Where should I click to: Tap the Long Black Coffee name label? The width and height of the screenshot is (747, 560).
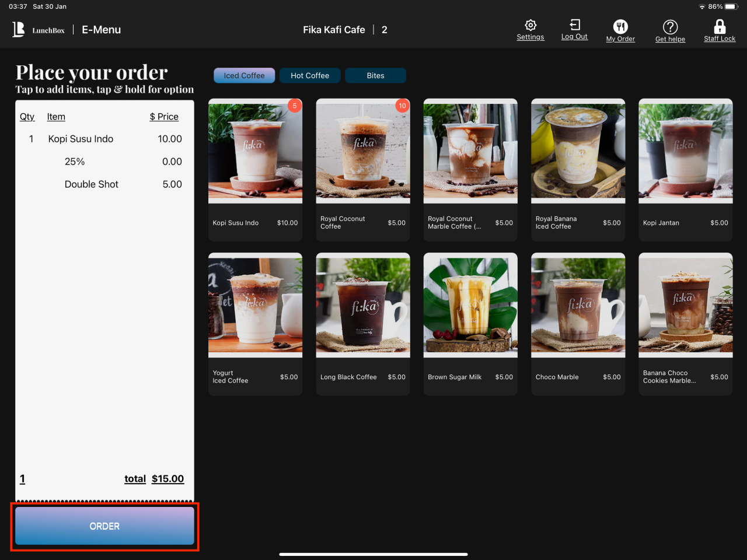(348, 377)
